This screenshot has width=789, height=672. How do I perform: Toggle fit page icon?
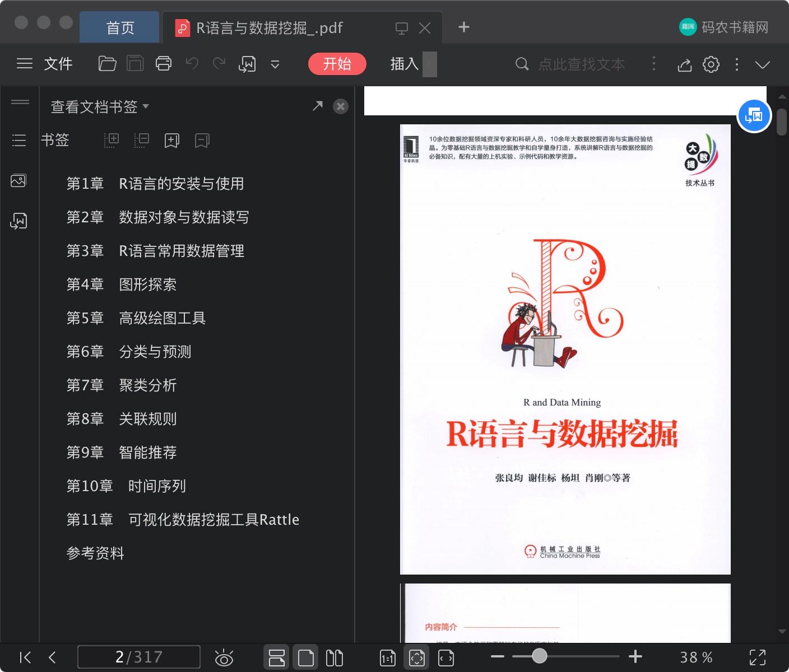(417, 657)
